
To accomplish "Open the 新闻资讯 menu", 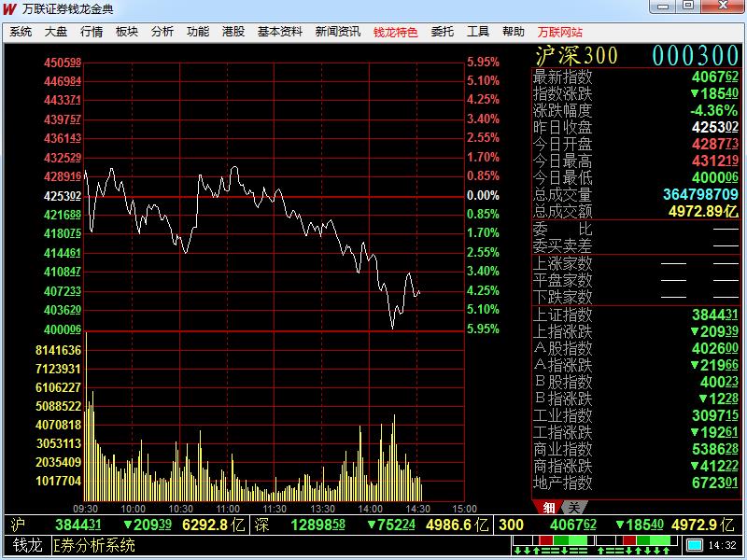I will pyautogui.click(x=338, y=32).
